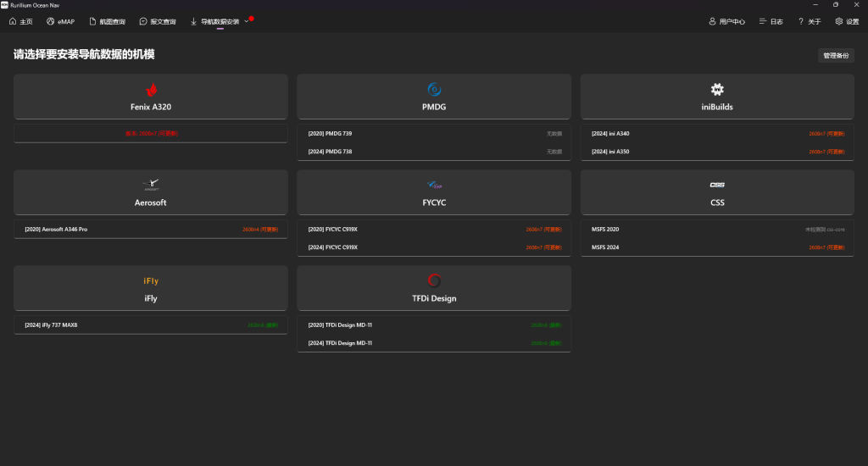Viewport: 868px width, 466px height.
Task: Select the [2024] iFly 737 MAX8 row
Action: [x=151, y=325]
